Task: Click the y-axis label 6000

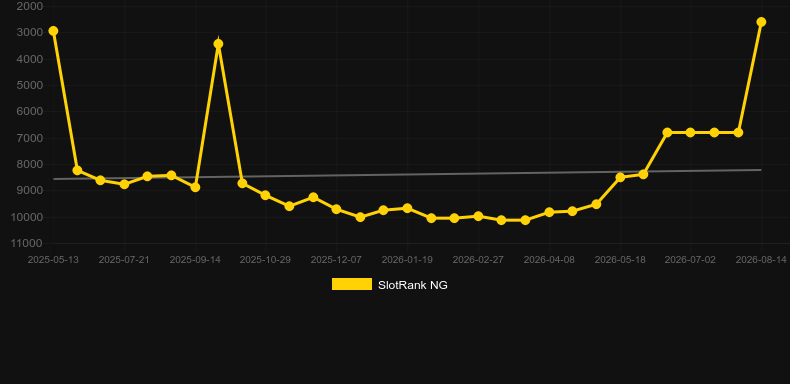Action: click(30, 111)
